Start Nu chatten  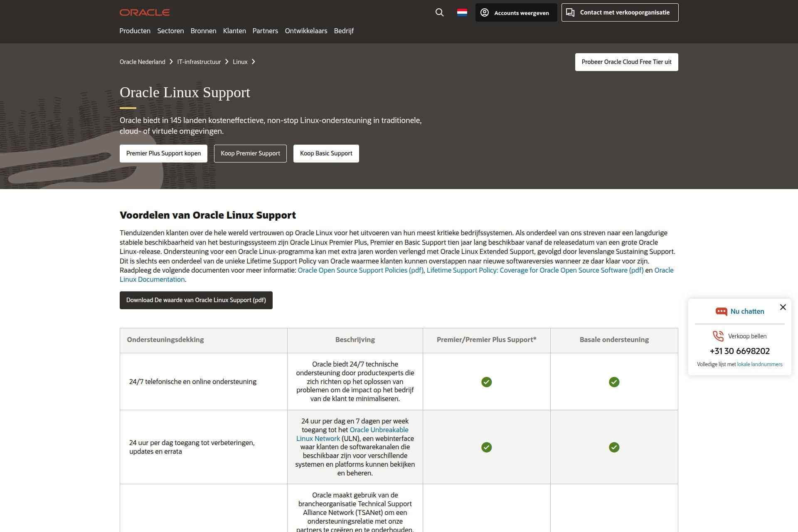tap(747, 311)
